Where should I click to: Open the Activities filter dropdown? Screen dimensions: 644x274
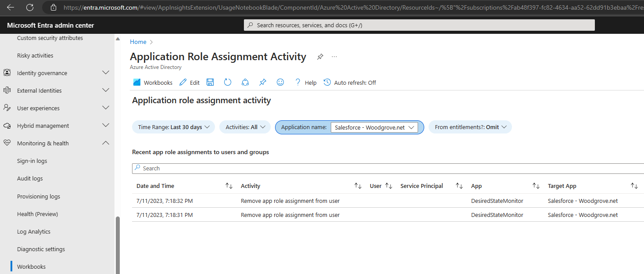pos(245,127)
